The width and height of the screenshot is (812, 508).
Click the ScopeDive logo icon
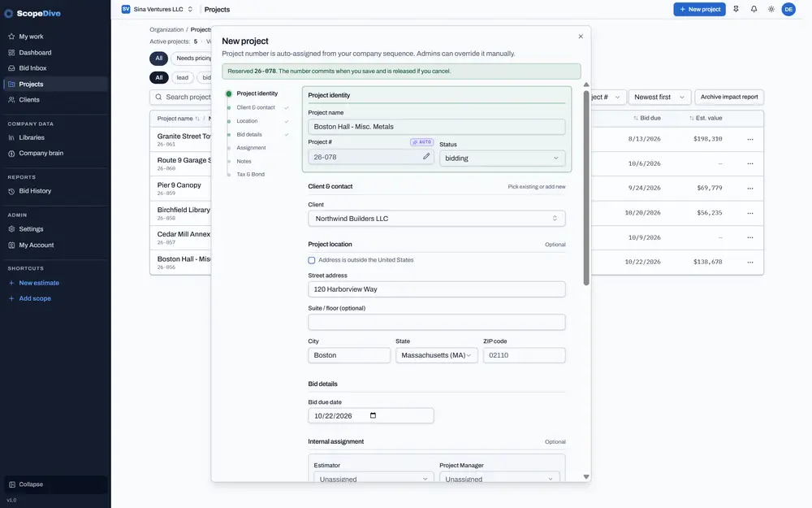(x=9, y=14)
